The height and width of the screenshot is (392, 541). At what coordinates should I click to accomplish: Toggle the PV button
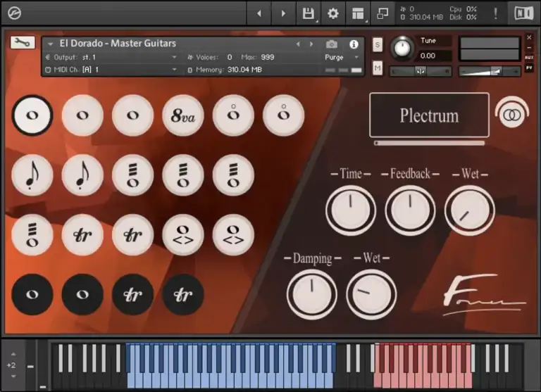click(529, 68)
